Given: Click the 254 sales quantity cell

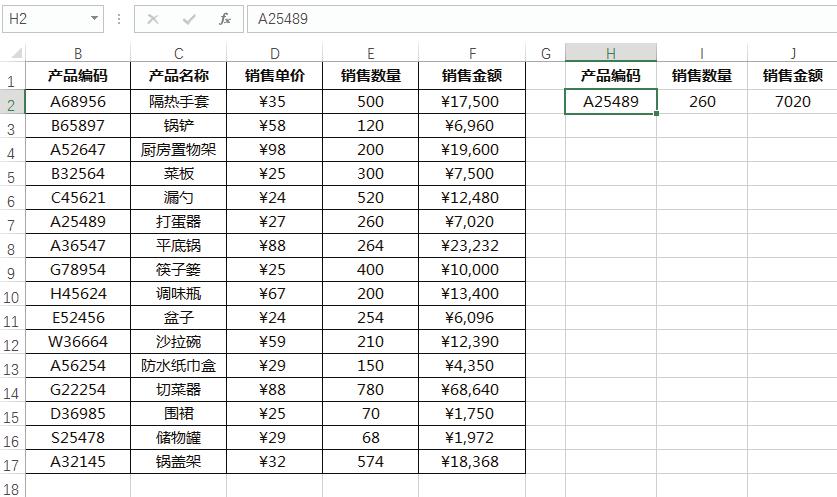Looking at the screenshot, I should pyautogui.click(x=370, y=318).
